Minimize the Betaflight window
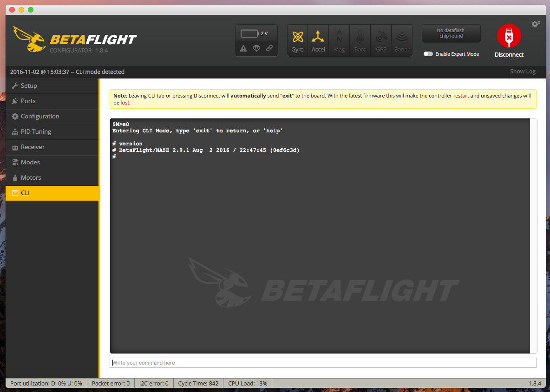 tap(21, 10)
